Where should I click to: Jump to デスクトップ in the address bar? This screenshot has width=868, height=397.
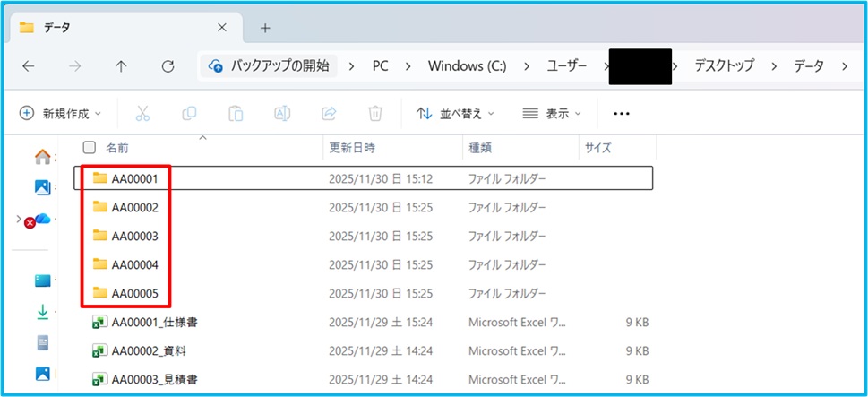[x=724, y=65]
